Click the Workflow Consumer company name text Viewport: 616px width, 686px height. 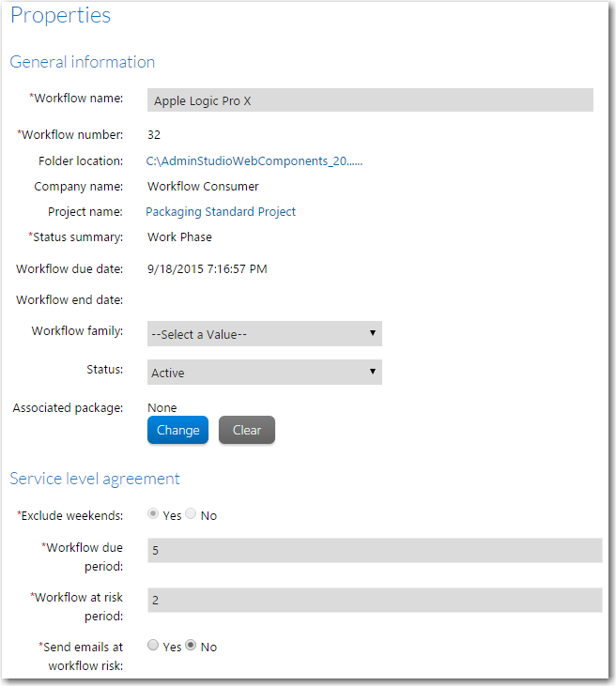click(203, 187)
